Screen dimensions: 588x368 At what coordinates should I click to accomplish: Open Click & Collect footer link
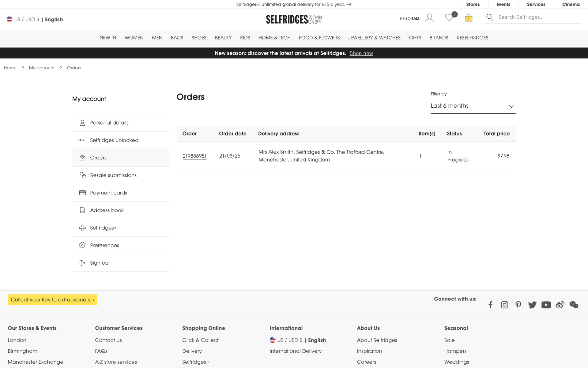[200, 340]
